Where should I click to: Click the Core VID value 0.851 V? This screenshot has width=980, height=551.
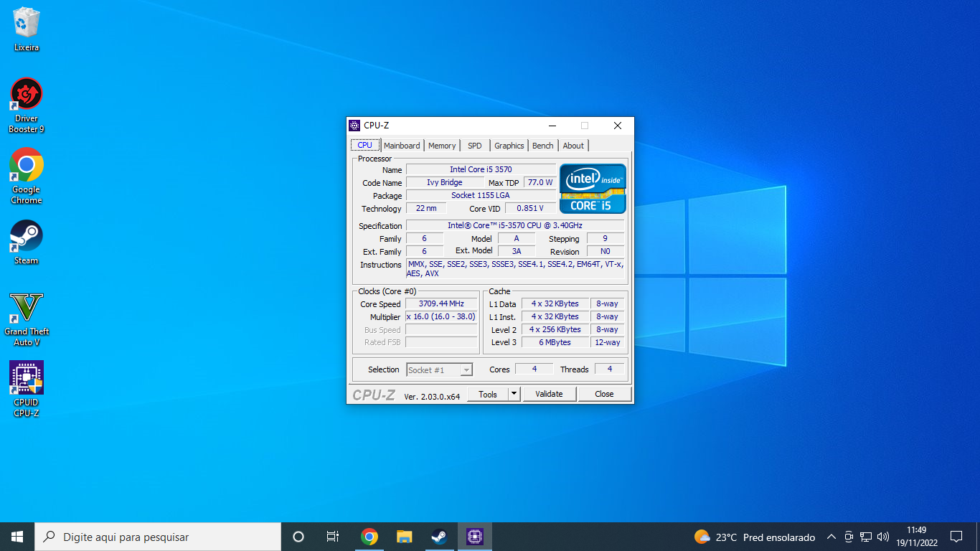[x=530, y=208]
